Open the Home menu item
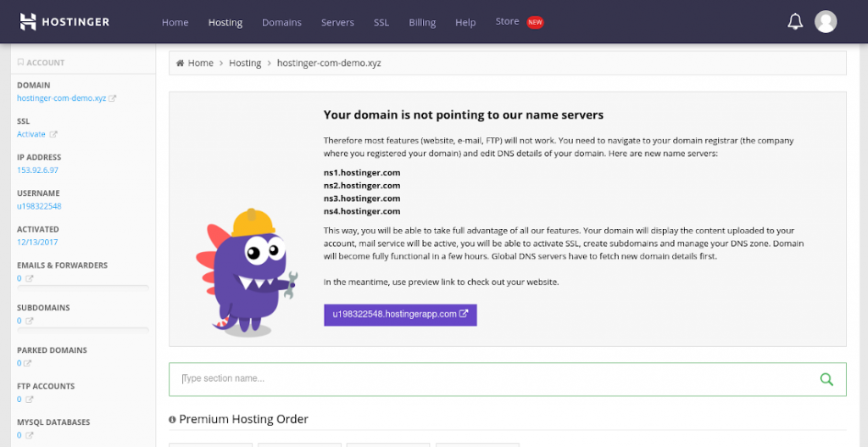The width and height of the screenshot is (868, 447). click(175, 23)
